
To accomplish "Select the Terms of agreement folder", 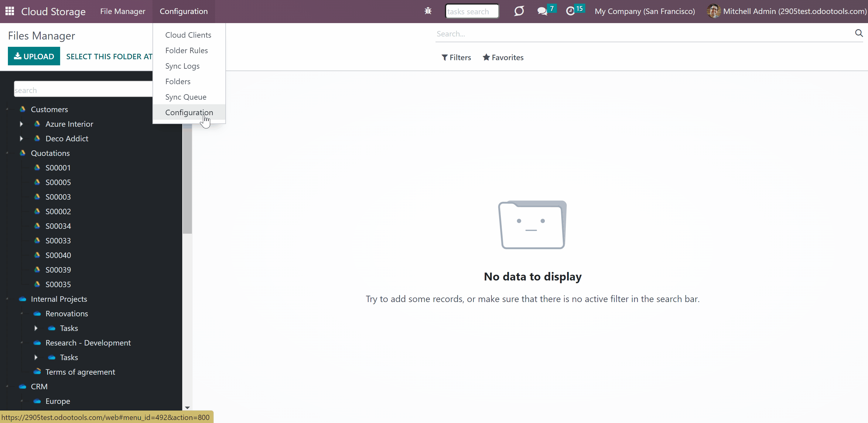I will pos(80,372).
